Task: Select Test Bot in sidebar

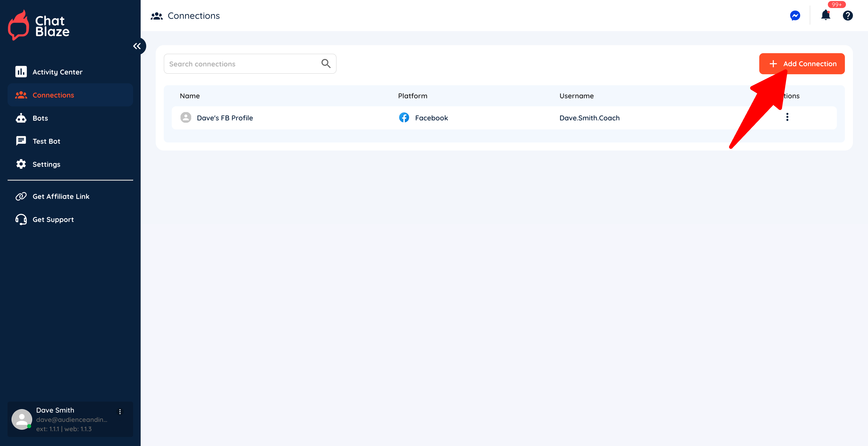Action: pyautogui.click(x=46, y=141)
